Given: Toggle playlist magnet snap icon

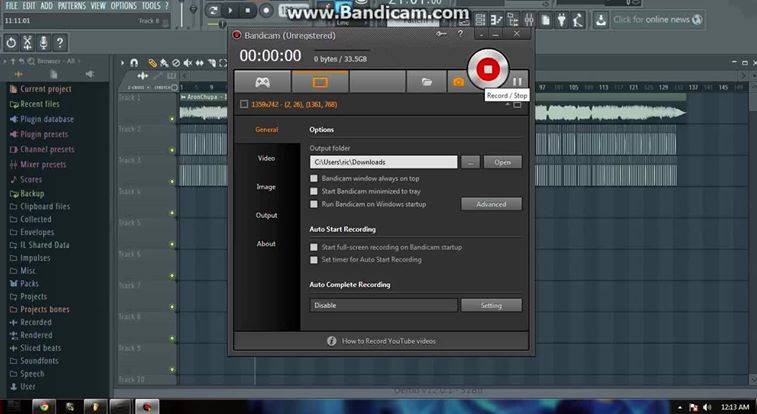Looking at the screenshot, I should click(134, 63).
